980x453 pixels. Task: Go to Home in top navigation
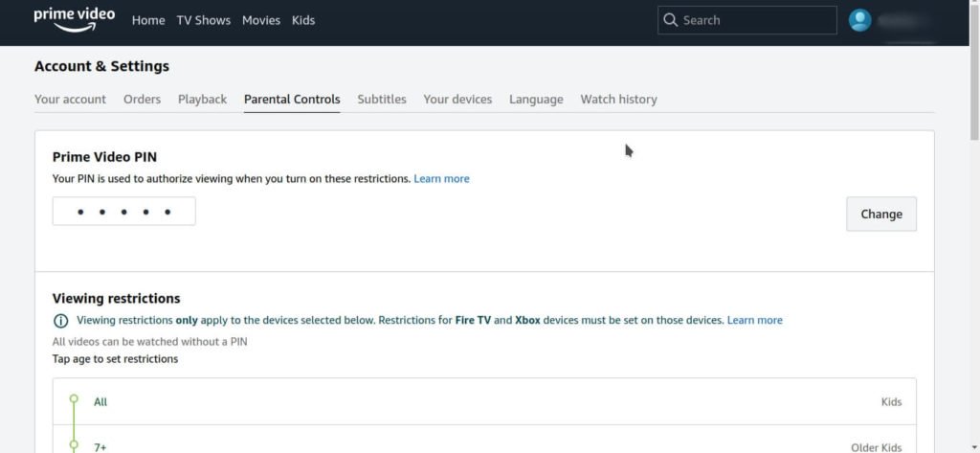pyautogui.click(x=148, y=20)
